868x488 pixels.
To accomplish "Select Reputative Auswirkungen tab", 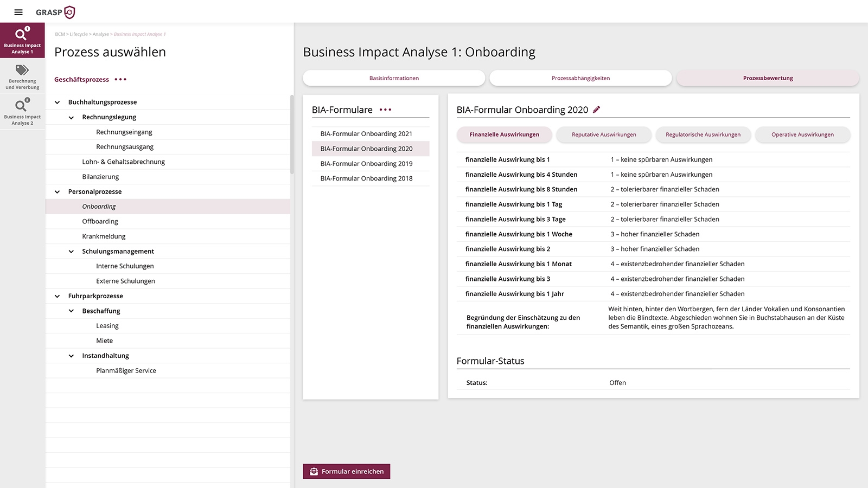I will tap(604, 134).
